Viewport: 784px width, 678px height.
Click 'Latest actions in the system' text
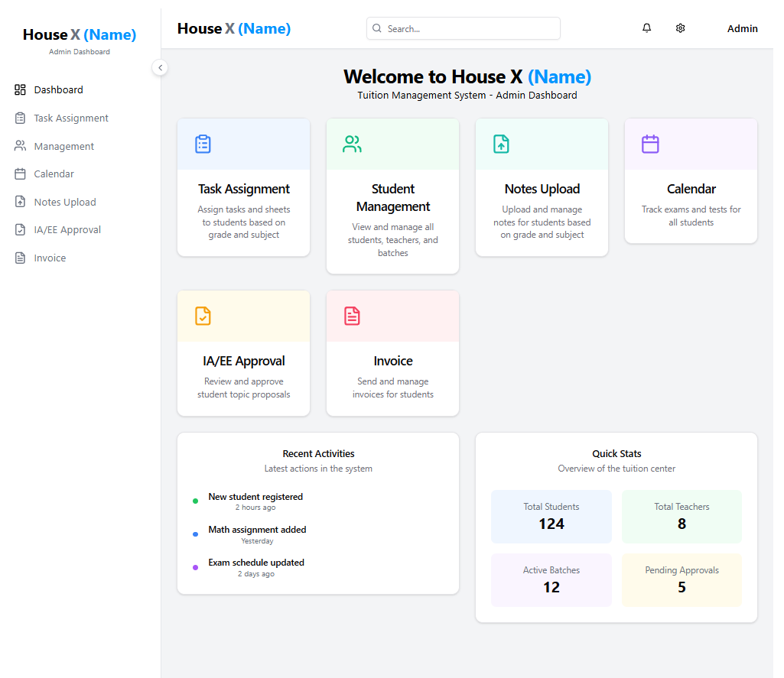pyautogui.click(x=318, y=469)
